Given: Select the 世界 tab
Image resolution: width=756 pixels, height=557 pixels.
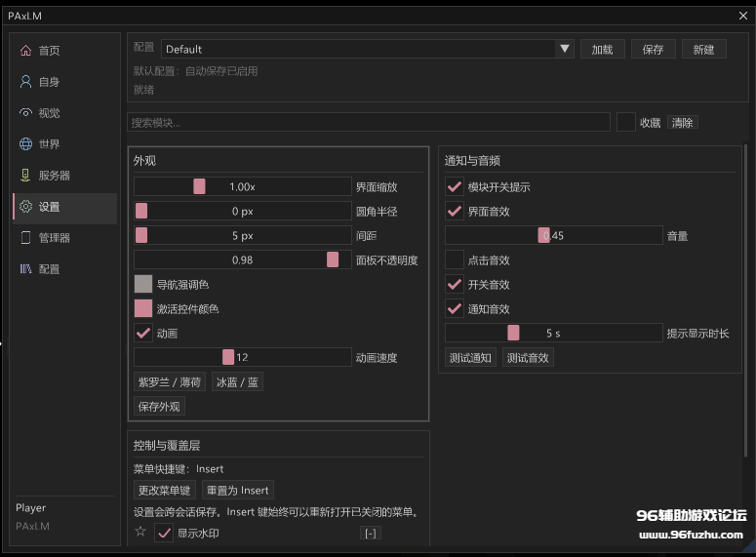Looking at the screenshot, I should click(65, 143).
